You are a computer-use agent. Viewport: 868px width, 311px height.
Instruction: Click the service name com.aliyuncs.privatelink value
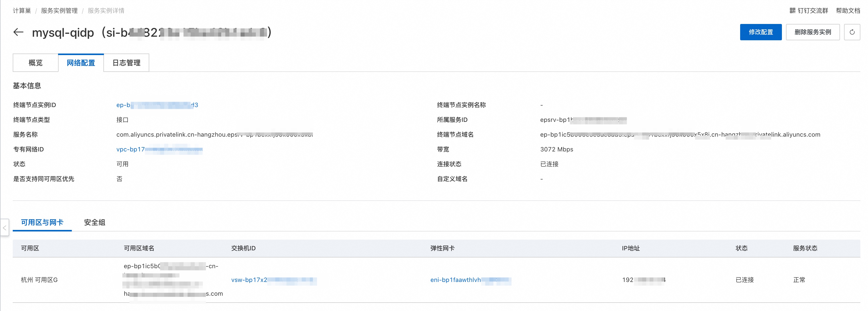click(x=215, y=135)
